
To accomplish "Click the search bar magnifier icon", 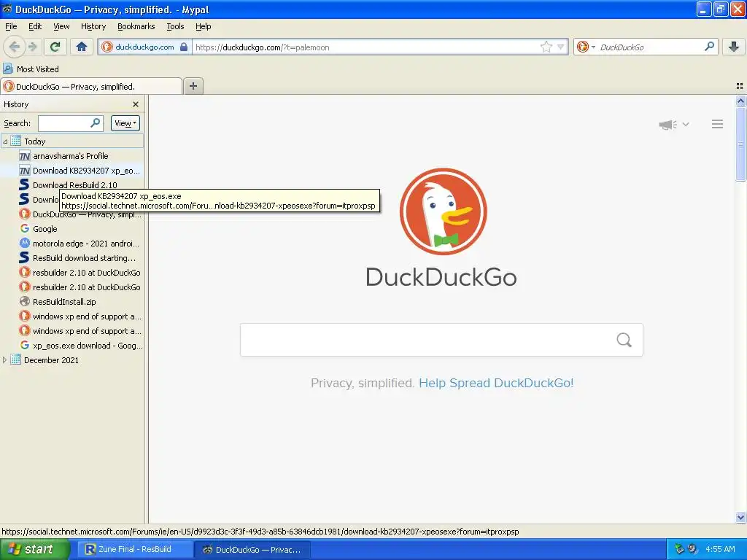I will pyautogui.click(x=709, y=47).
